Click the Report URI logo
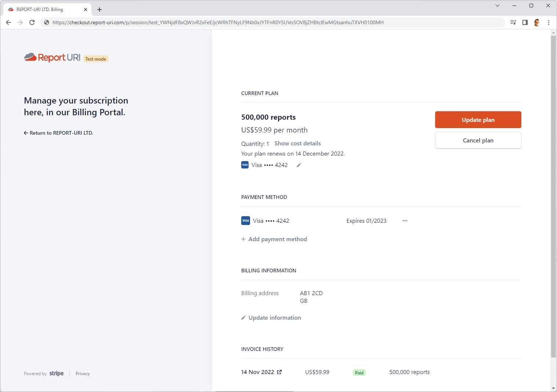The width and height of the screenshot is (557, 392). point(52,58)
